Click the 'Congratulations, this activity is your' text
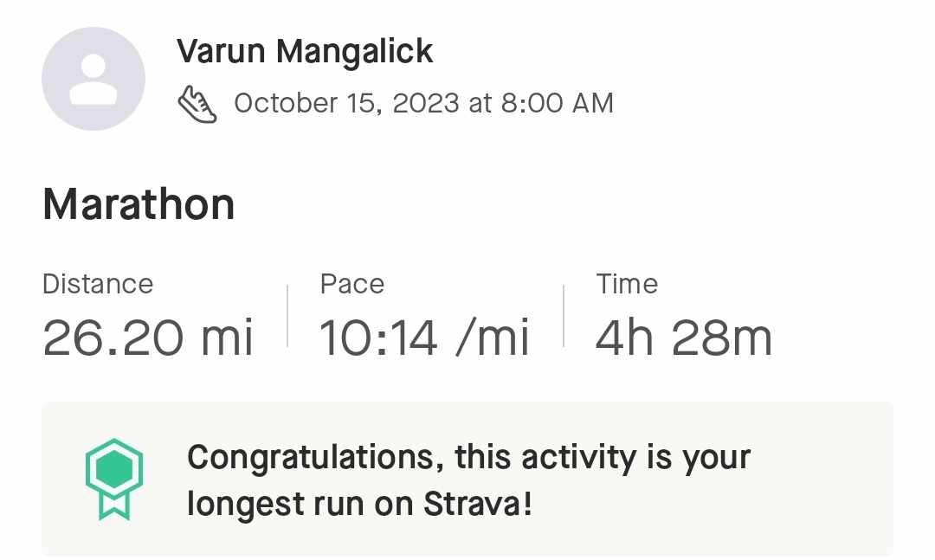935x560 pixels. pos(468,458)
